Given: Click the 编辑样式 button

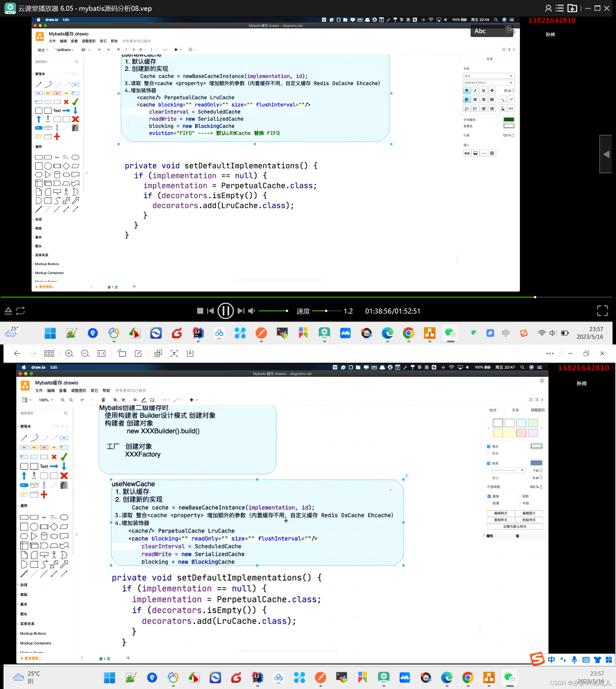Looking at the screenshot, I should (x=501, y=513).
